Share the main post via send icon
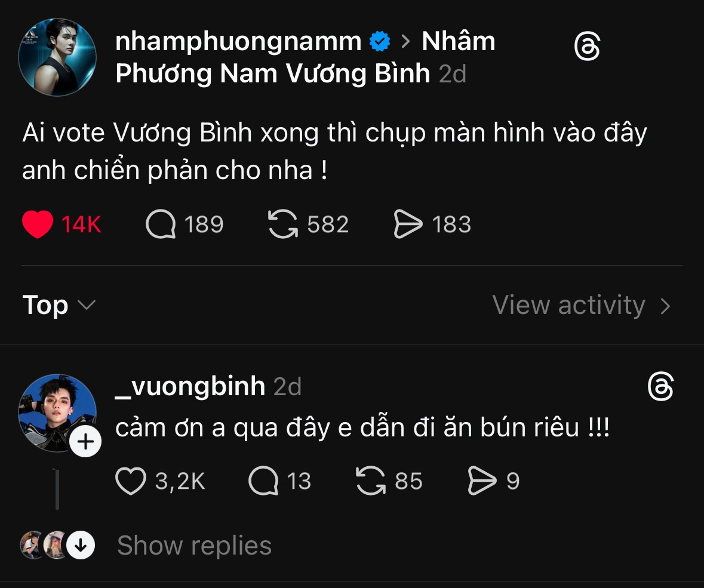Viewport: 704px width, 588px height. click(x=408, y=225)
